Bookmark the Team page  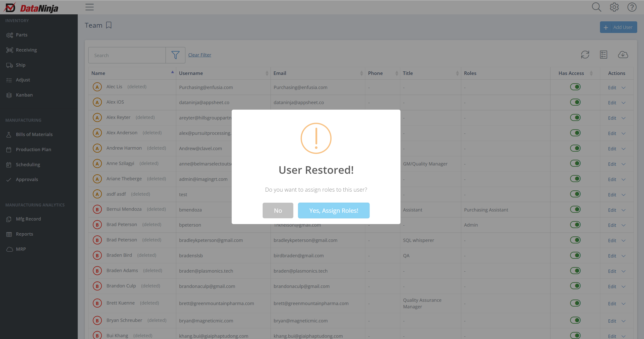pyautogui.click(x=109, y=25)
